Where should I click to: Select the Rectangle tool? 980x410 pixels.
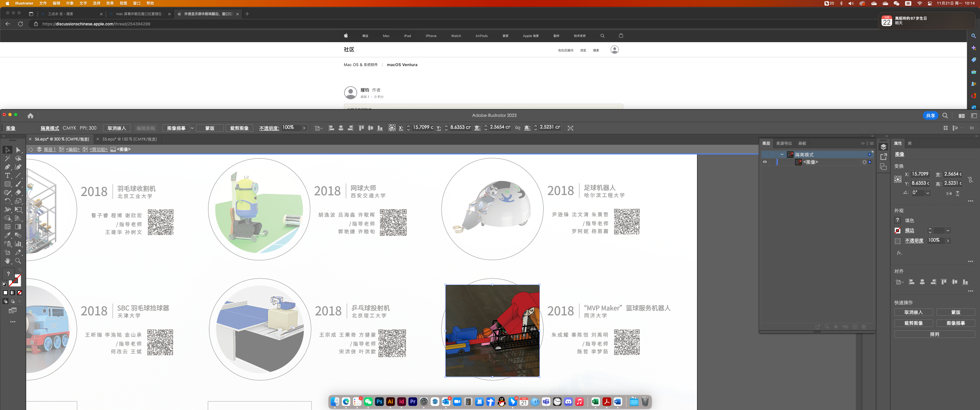[x=7, y=184]
